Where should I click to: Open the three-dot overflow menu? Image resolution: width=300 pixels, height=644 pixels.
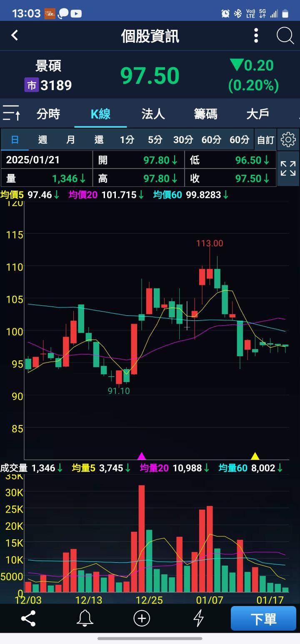tap(256, 36)
